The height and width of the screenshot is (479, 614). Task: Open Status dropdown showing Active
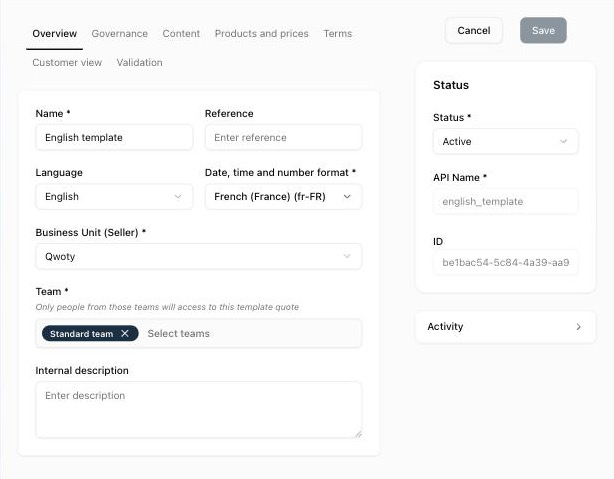tap(505, 141)
